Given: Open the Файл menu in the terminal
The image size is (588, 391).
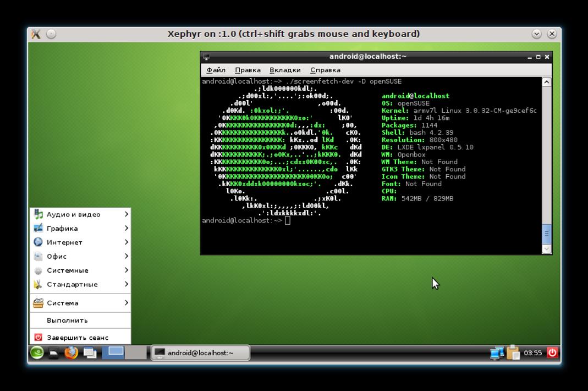Looking at the screenshot, I should [x=216, y=70].
